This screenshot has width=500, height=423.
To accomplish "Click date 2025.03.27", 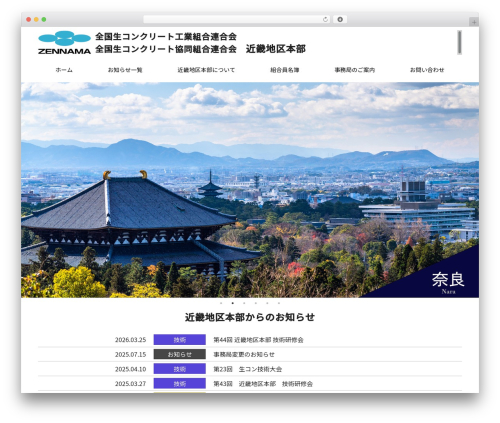I will (x=130, y=384).
